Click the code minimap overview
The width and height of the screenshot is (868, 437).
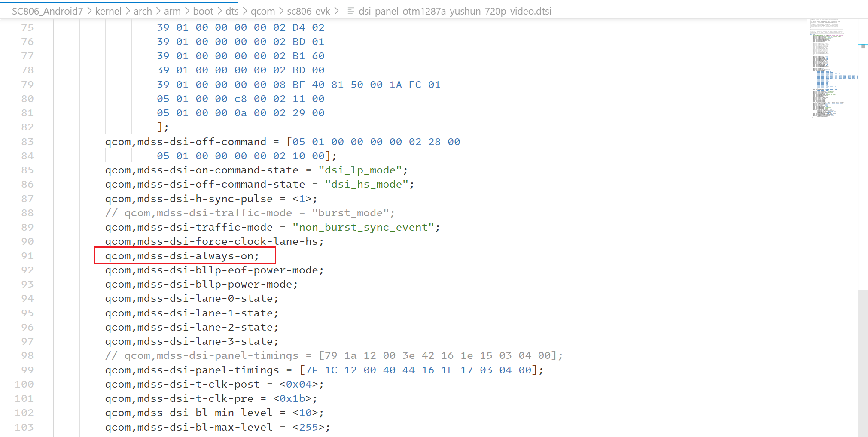click(833, 69)
